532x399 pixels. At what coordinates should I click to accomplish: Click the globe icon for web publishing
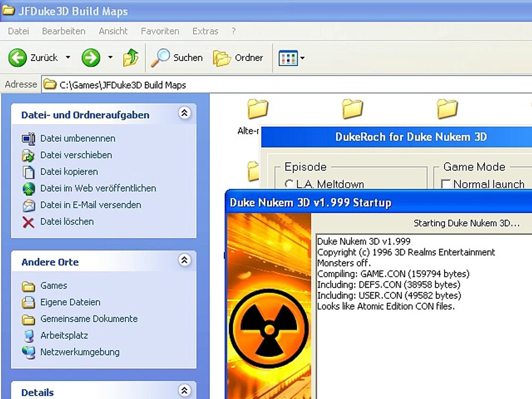[28, 188]
